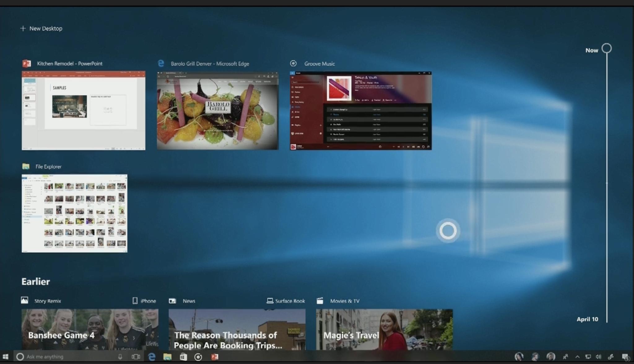Open PowerPoint from the taskbar
Screen dimensions: 634x364
point(215,357)
